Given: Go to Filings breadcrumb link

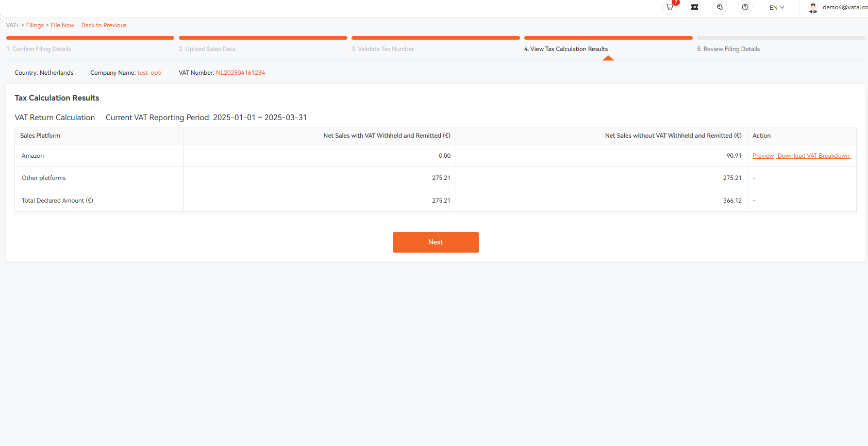Looking at the screenshot, I should pos(35,25).
